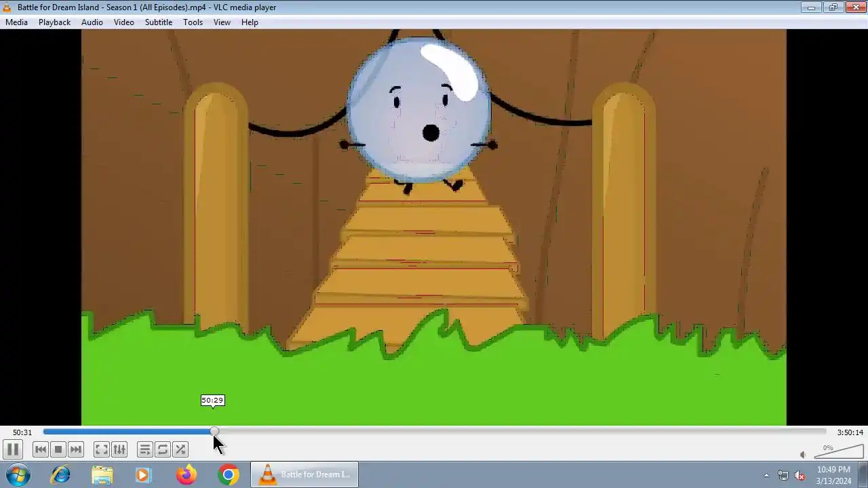Stop the video playback
This screenshot has height=488, width=868.
tap(58, 449)
